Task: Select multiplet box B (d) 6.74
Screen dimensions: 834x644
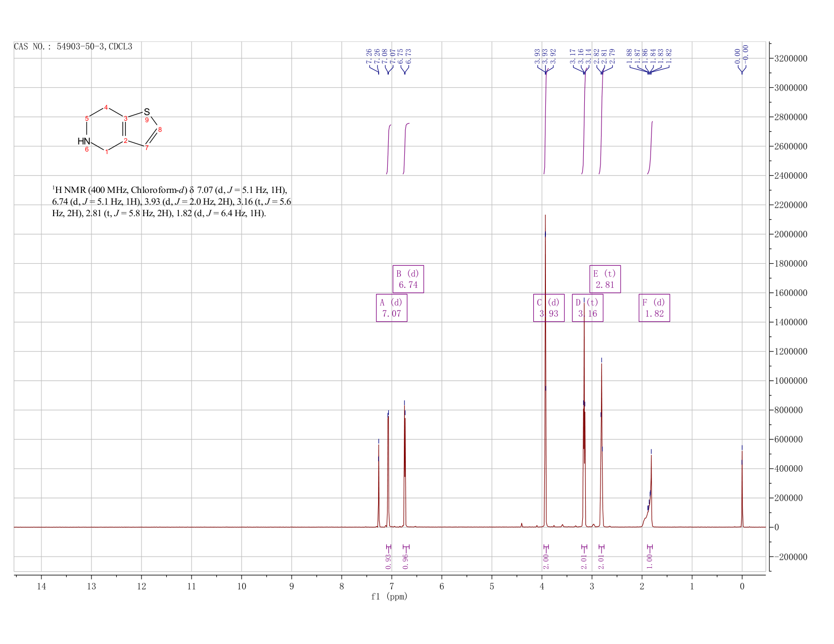Action: click(x=408, y=279)
